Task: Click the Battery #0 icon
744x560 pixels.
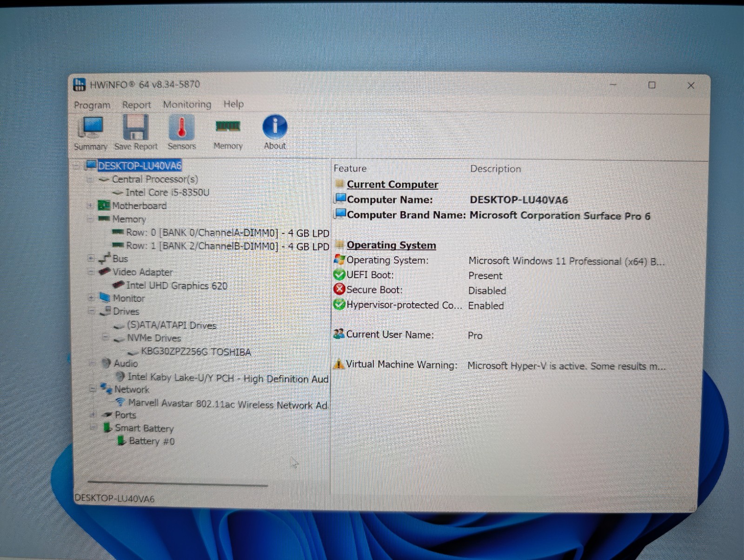Action: [121, 440]
